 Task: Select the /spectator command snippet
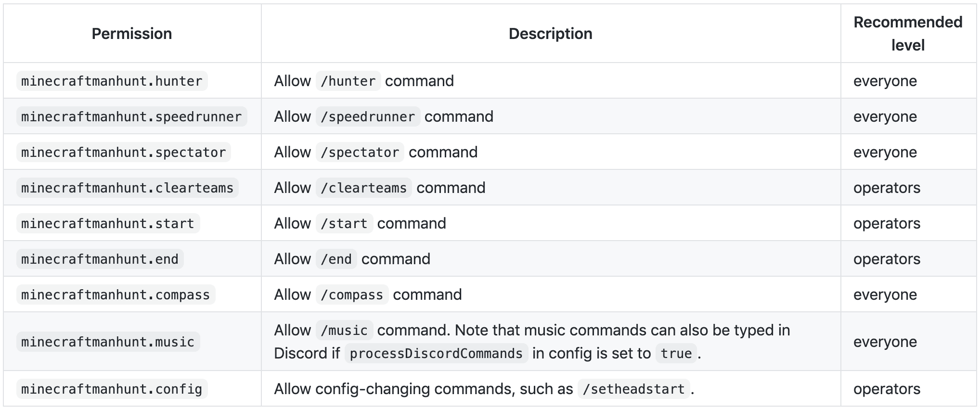[360, 152]
